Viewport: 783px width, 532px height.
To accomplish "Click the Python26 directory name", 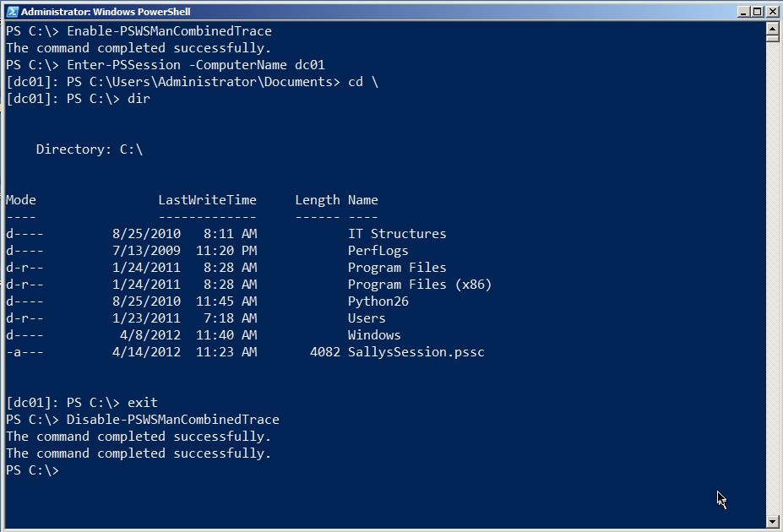I will 378,301.
